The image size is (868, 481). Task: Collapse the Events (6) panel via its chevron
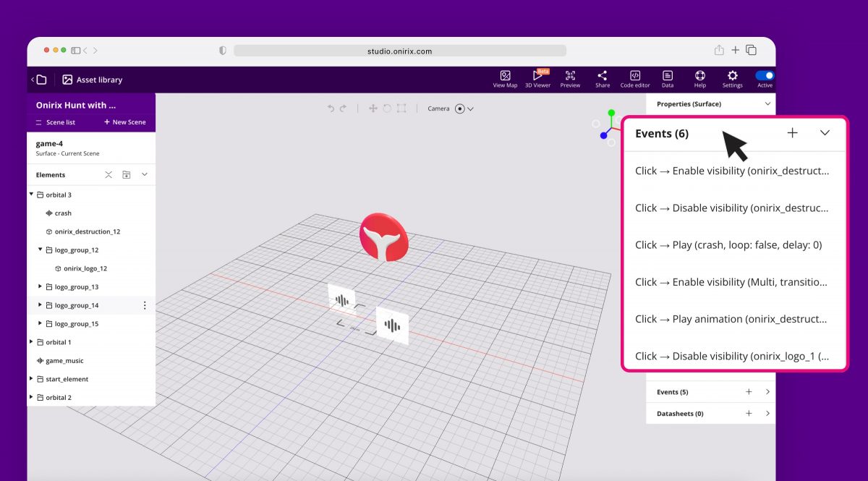tap(824, 133)
